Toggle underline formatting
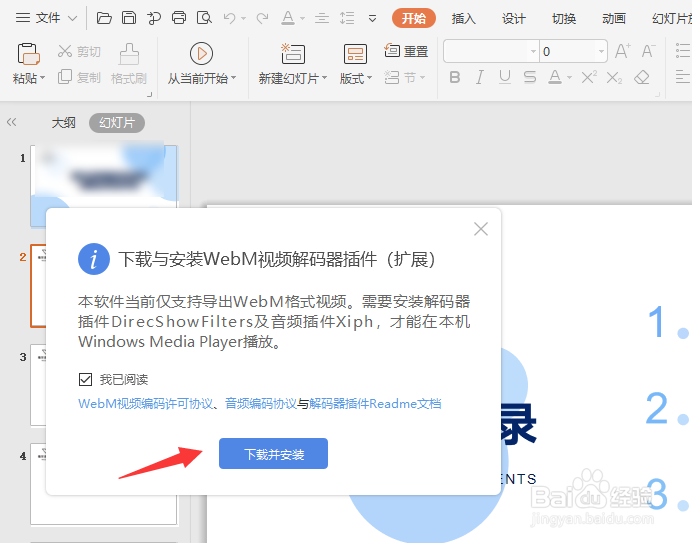Viewport: 692px width, 543px height. click(x=505, y=77)
